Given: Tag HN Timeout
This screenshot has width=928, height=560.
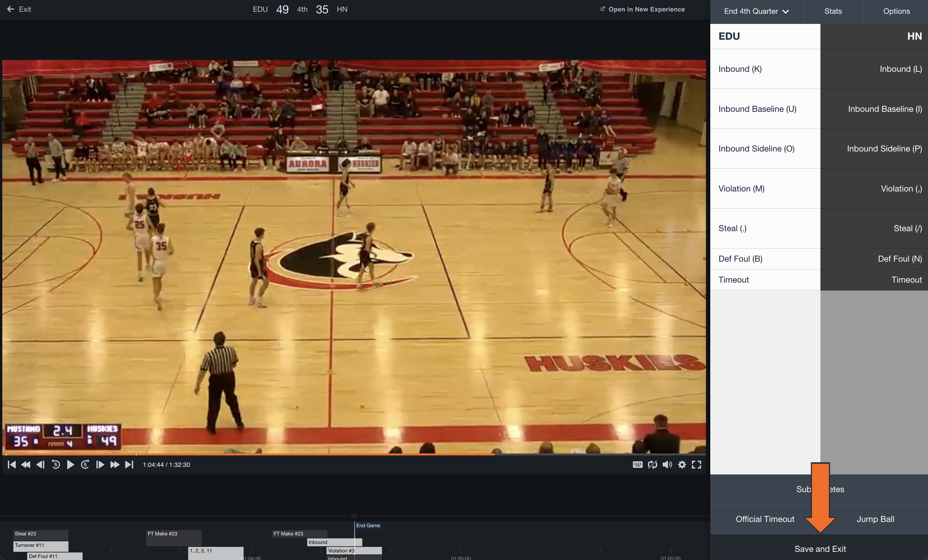Looking at the screenshot, I should click(x=874, y=280).
